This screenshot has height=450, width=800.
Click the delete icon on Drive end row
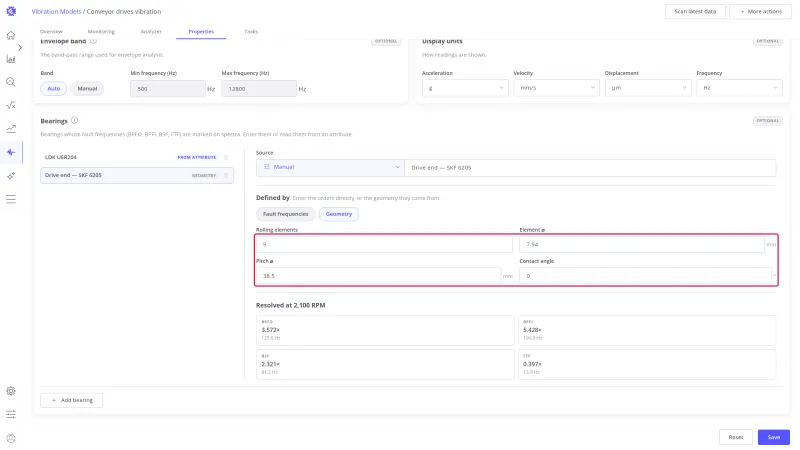pyautogui.click(x=226, y=176)
